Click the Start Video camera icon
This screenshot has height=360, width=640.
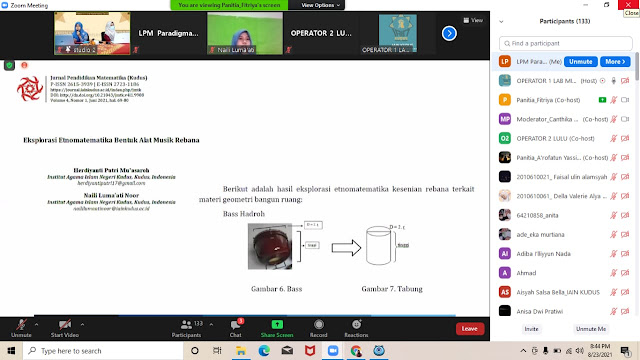pyautogui.click(x=64, y=325)
